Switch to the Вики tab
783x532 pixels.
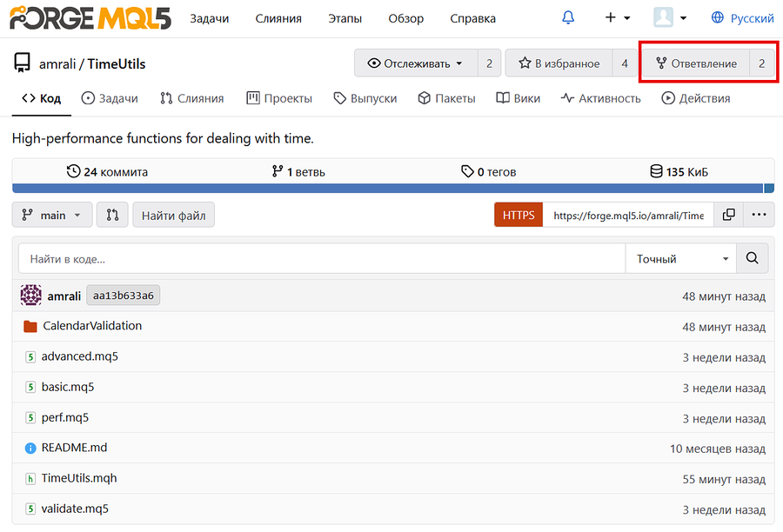coord(519,98)
